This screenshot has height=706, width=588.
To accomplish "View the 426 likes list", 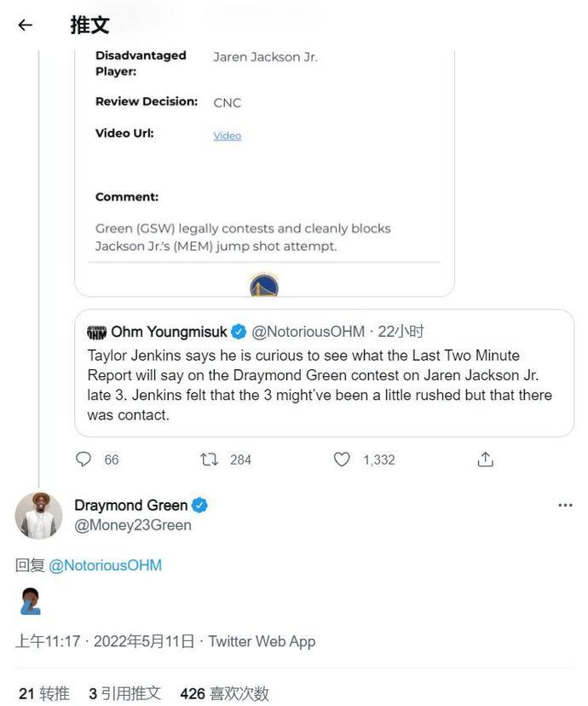I will coord(224,694).
